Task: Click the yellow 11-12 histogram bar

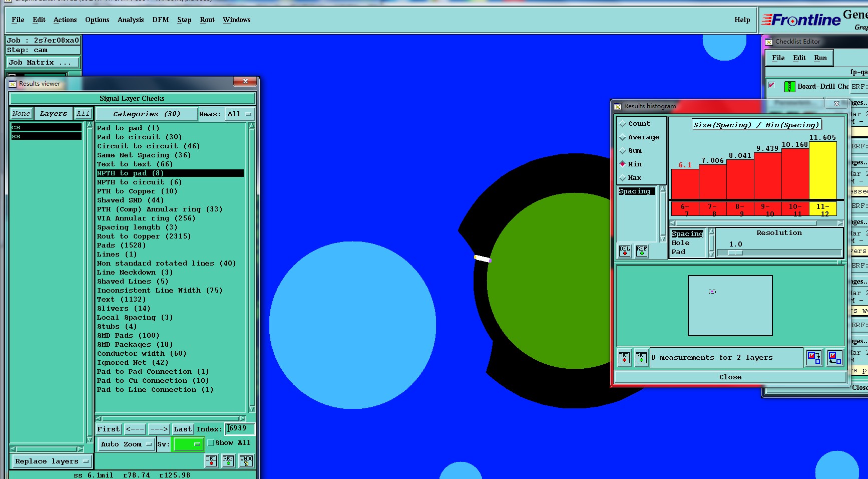Action: coord(823,170)
